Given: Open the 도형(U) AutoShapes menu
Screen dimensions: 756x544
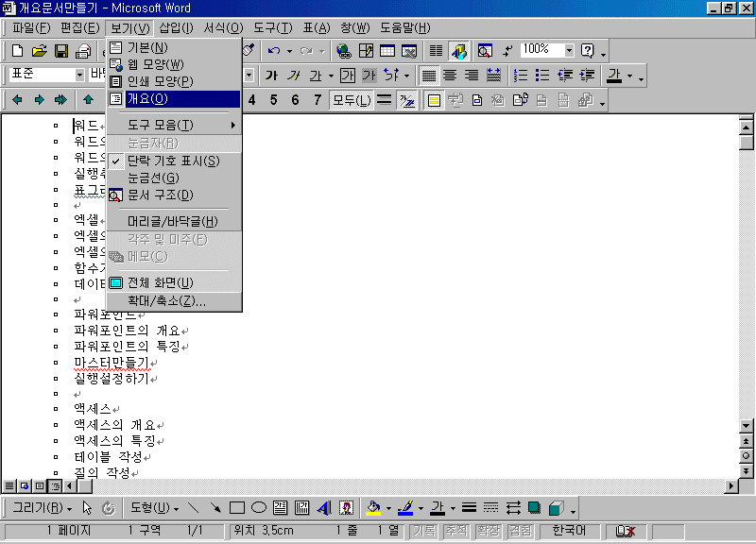Looking at the screenshot, I should coord(154,507).
